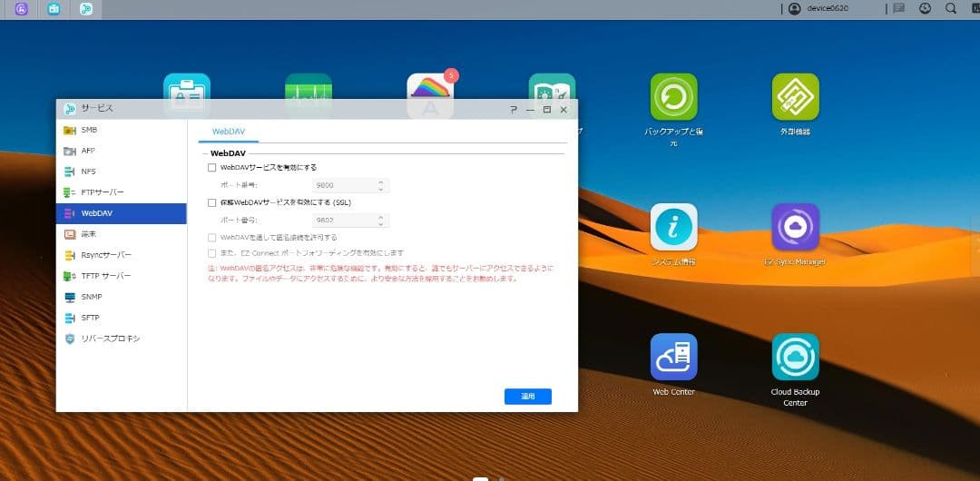
Task: Go to FTP Server settings in sidebar
Action: 102,192
